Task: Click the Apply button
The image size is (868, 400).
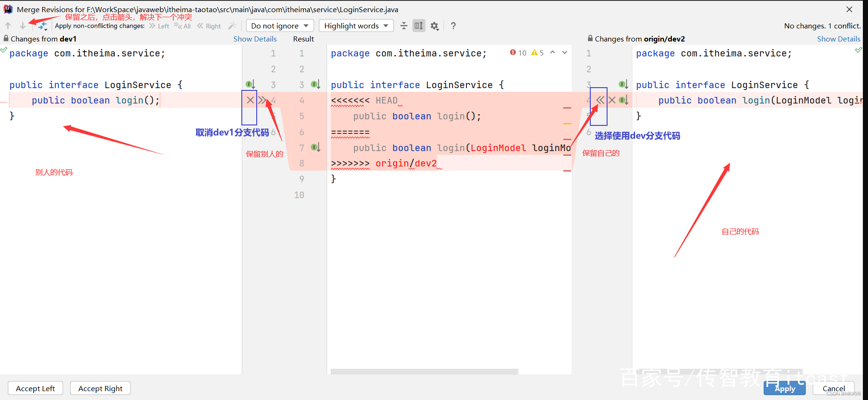Action: coord(785,388)
